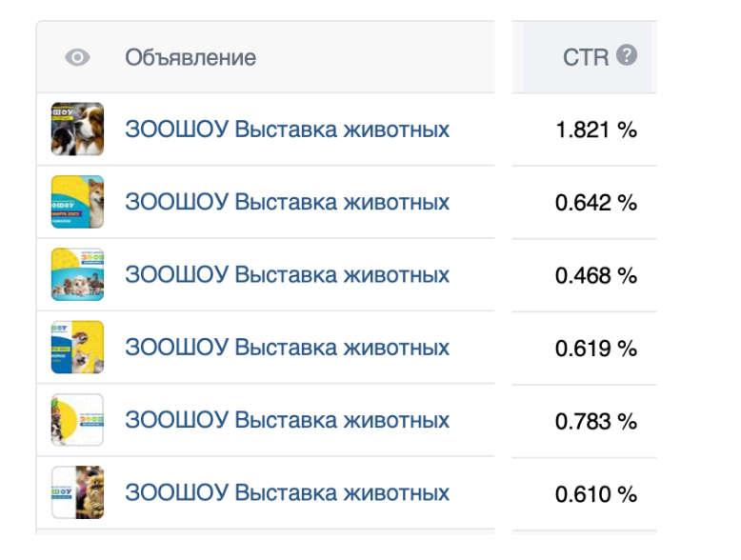The image size is (741, 560).
Task: Select ЗООШОУ ad link with 0.619 % CTR
Action: (x=287, y=348)
